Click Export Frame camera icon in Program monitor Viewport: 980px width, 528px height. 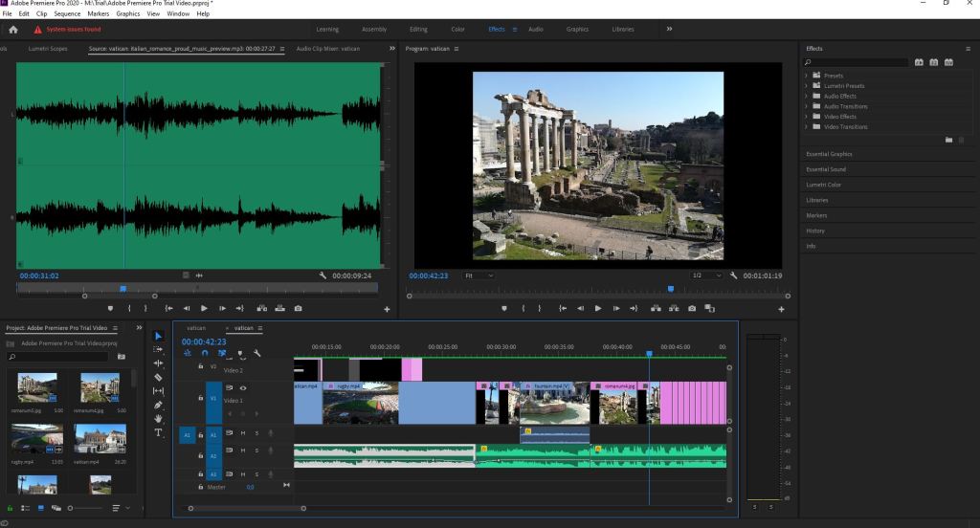pyautogui.click(x=692, y=308)
